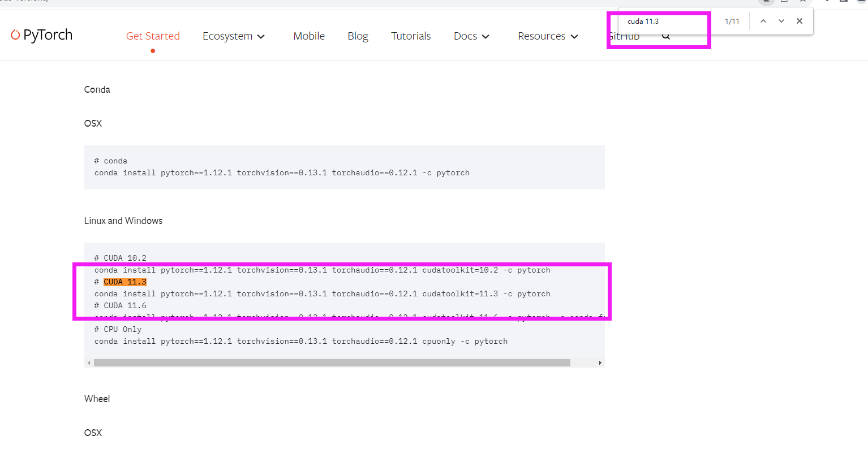
Task: Click the PyTorch logo
Action: (x=42, y=35)
